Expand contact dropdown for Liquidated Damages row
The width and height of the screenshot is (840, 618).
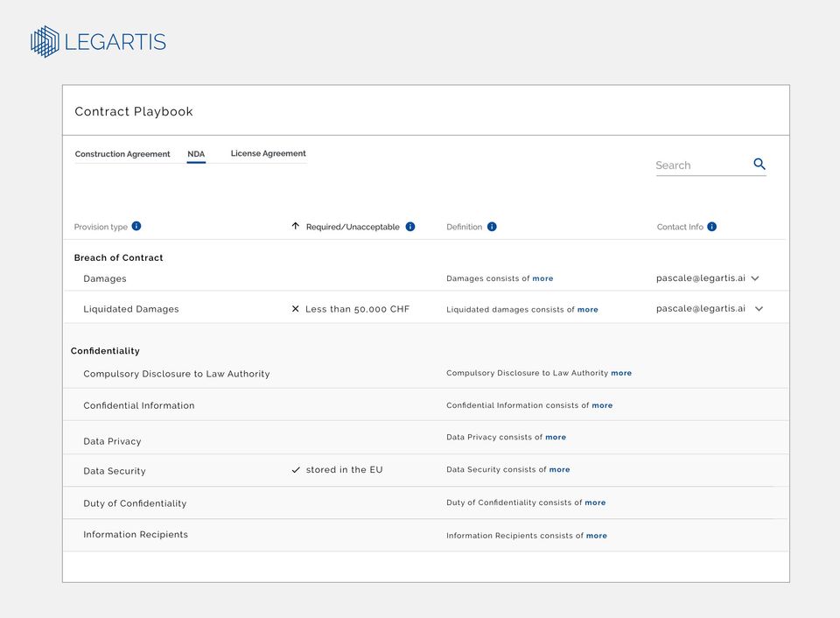click(x=759, y=309)
